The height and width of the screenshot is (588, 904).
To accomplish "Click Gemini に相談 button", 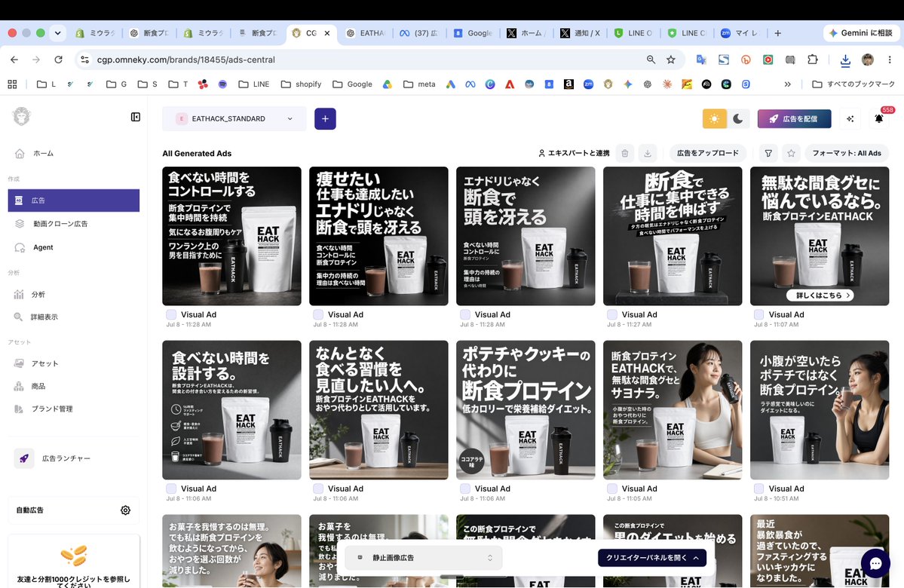I will [x=861, y=33].
